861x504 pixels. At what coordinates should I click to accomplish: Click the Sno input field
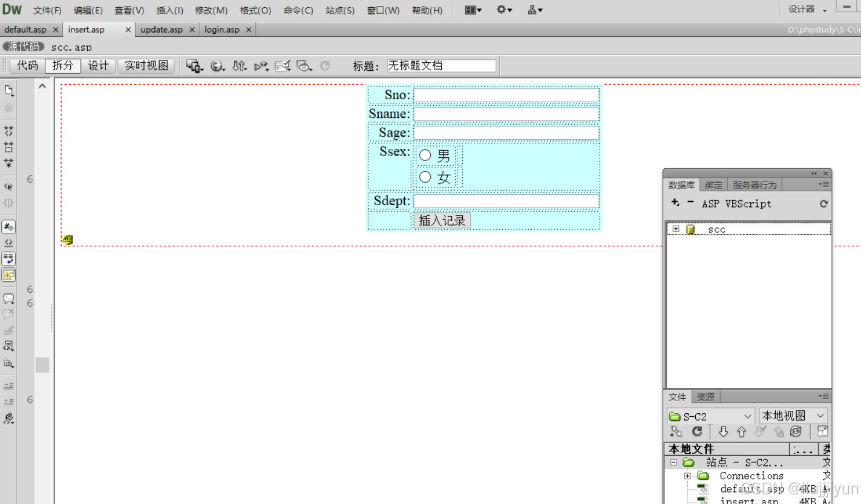(x=506, y=95)
